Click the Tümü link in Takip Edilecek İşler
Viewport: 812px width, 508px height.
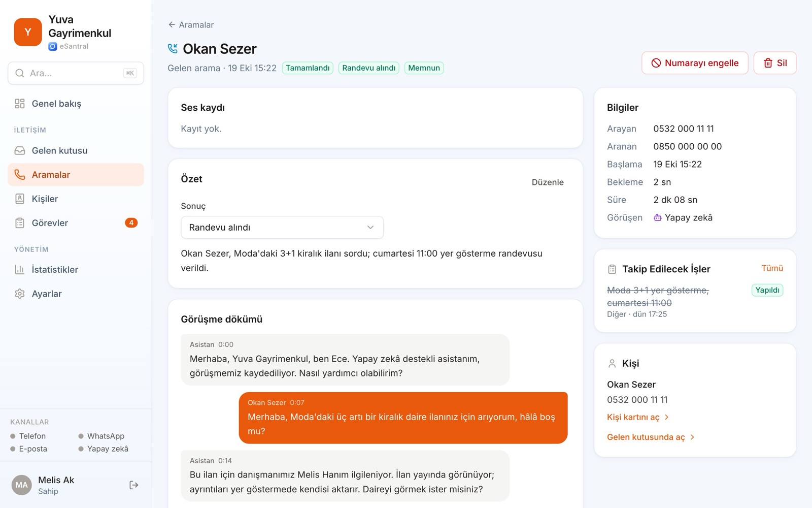pyautogui.click(x=772, y=268)
